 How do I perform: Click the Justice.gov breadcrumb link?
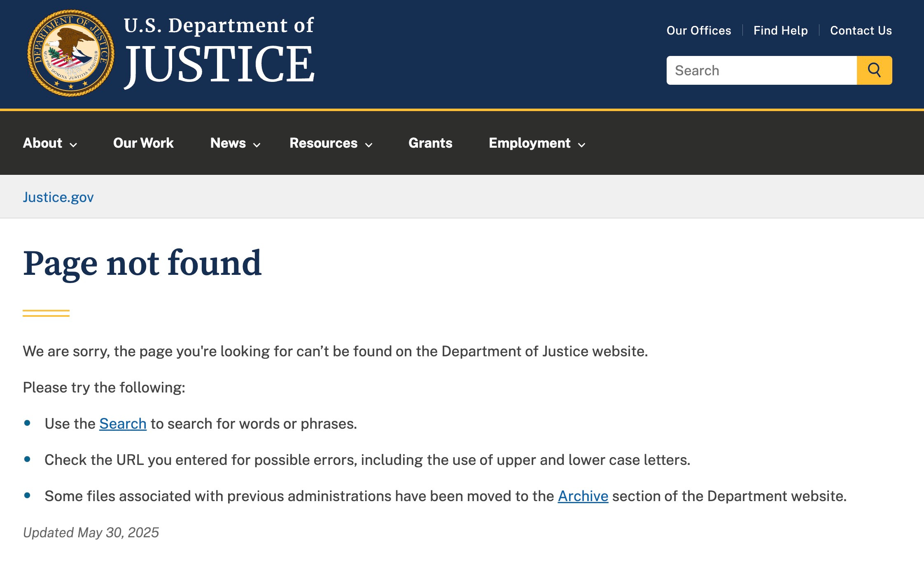click(x=58, y=197)
